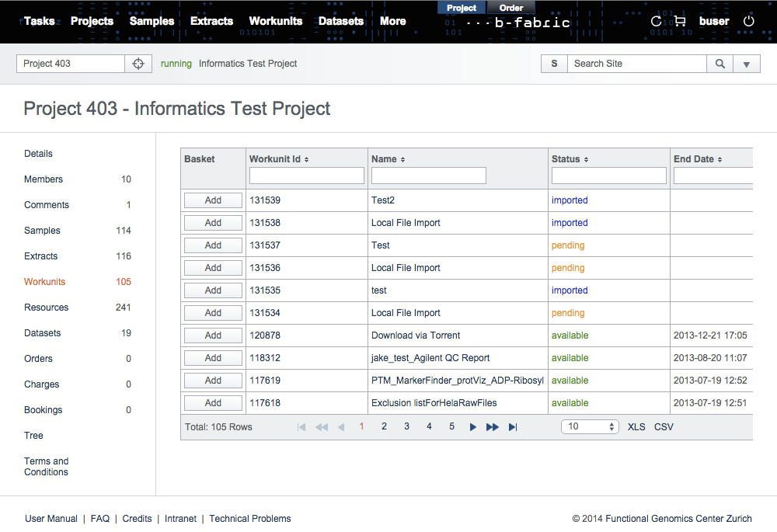Click the Project 403 input field
The height and width of the screenshot is (532, 777).
[x=71, y=64]
